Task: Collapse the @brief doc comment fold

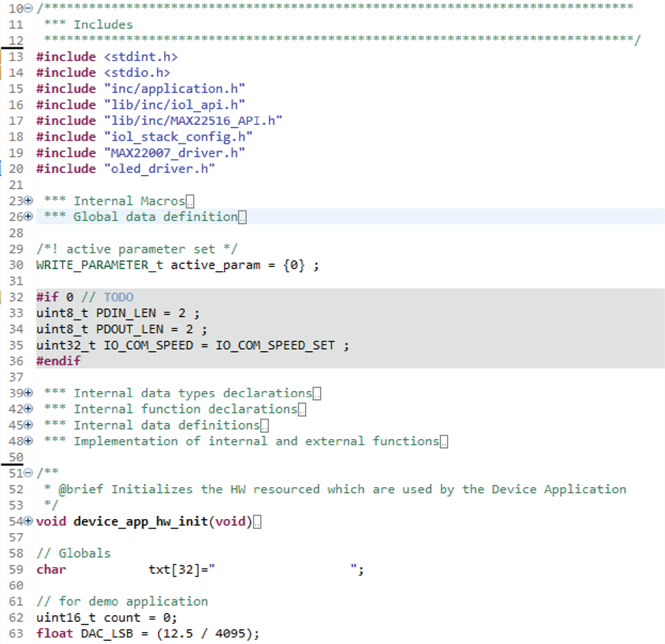Action: click(x=28, y=472)
